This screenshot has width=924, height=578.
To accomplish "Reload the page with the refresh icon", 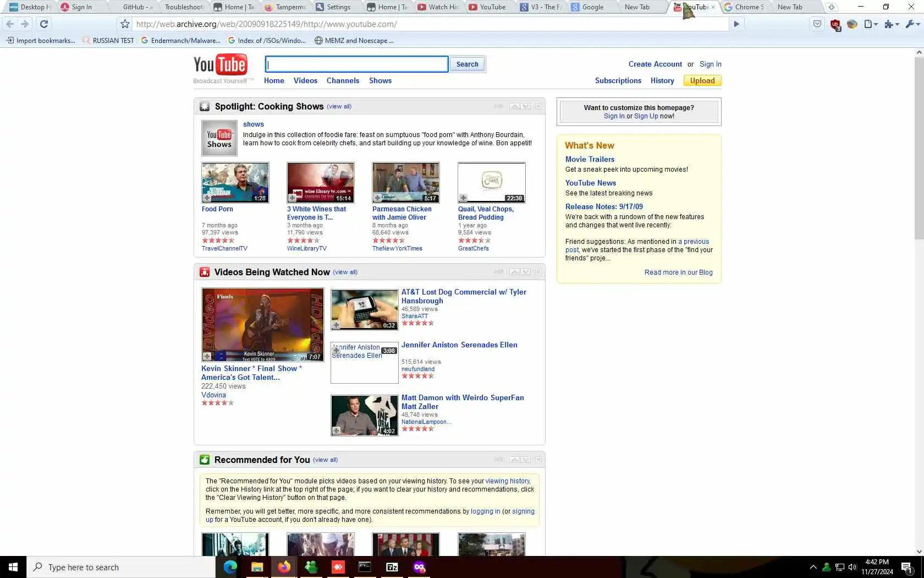I will point(44,24).
